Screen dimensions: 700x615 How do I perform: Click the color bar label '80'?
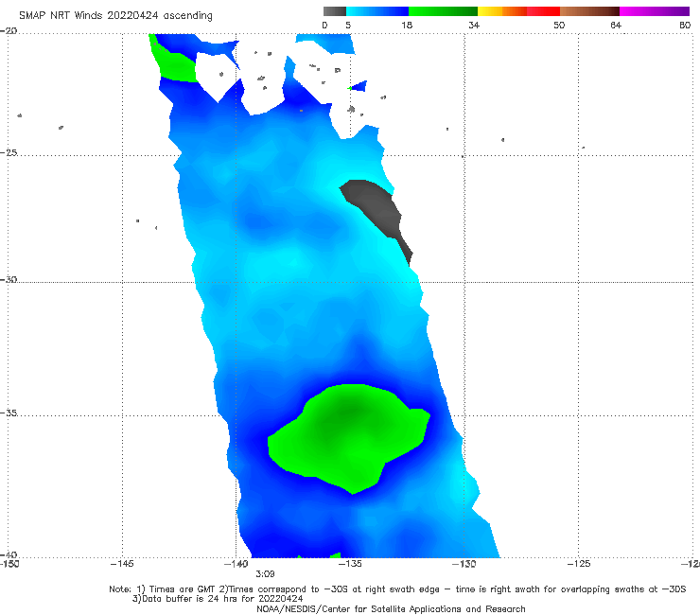[x=685, y=26]
